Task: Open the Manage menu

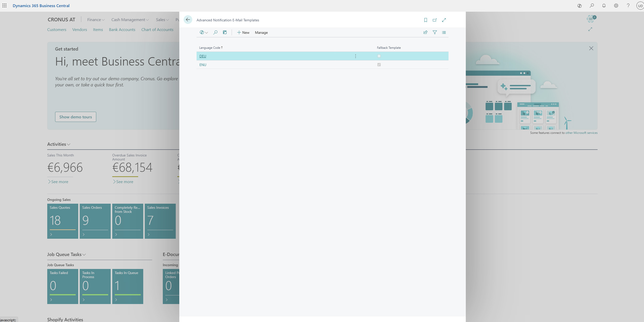Action: (x=261, y=32)
